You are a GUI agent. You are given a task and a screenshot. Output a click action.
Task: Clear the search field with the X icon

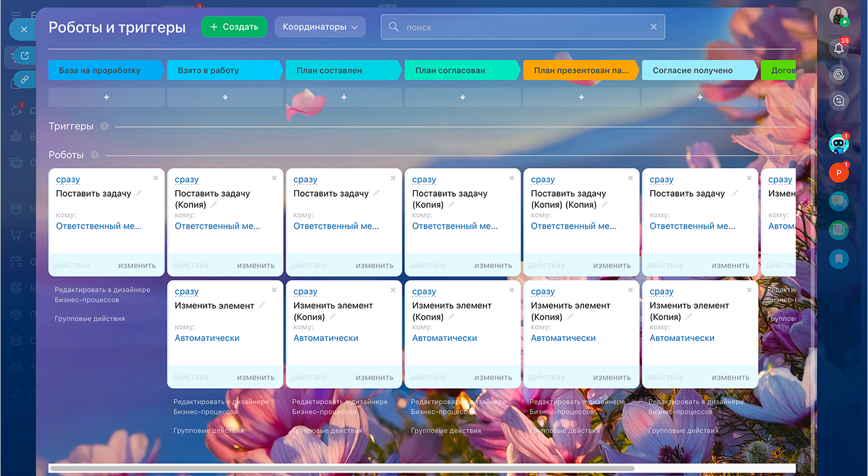point(653,27)
